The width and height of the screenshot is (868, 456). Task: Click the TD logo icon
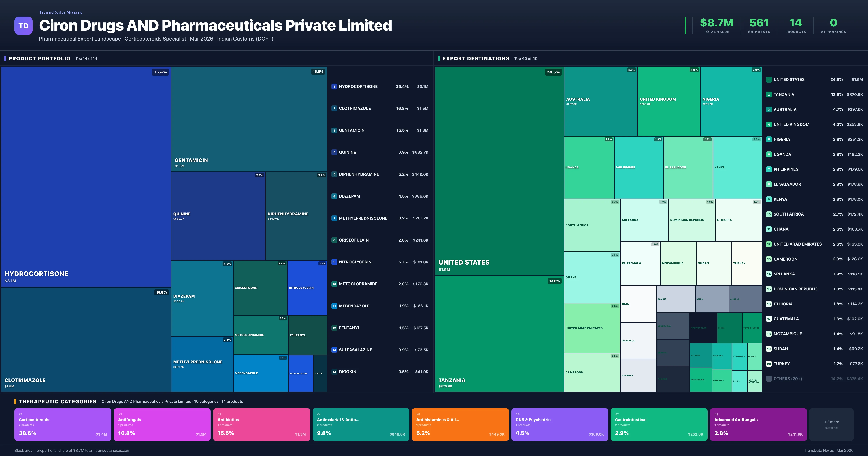(x=23, y=26)
